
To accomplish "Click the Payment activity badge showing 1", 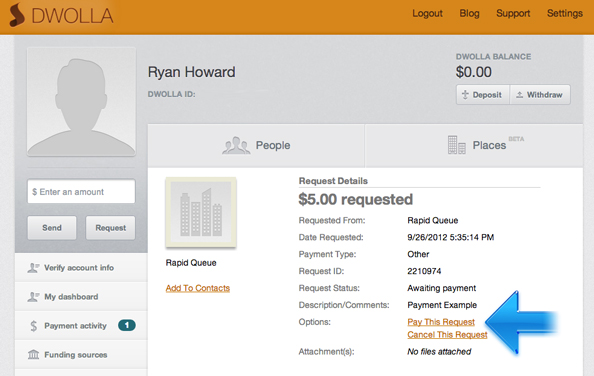I will pyautogui.click(x=127, y=325).
